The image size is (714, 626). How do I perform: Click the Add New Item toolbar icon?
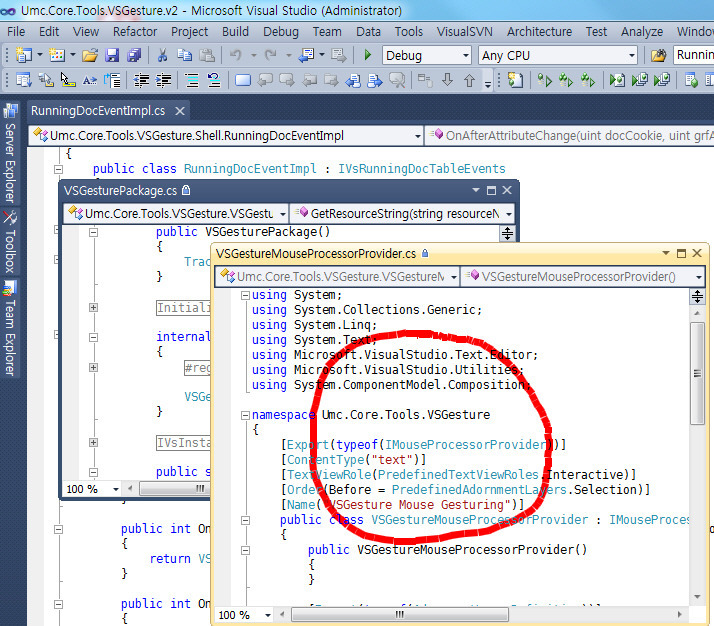click(57, 55)
